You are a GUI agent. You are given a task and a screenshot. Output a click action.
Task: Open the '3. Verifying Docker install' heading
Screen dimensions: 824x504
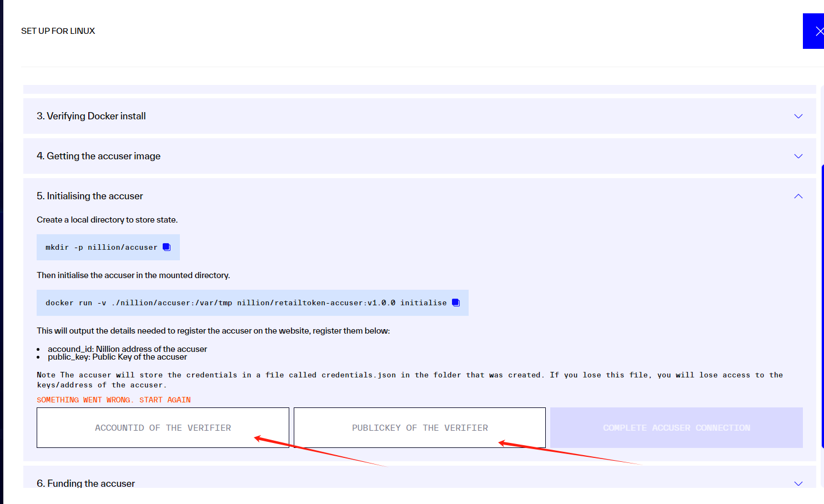[91, 116]
